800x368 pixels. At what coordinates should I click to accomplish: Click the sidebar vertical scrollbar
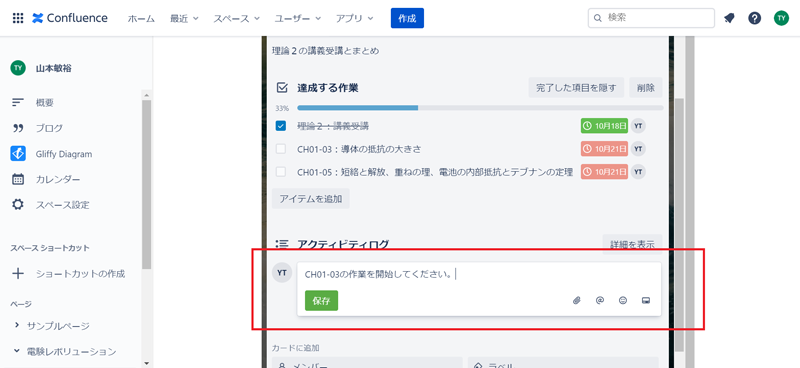click(146, 184)
